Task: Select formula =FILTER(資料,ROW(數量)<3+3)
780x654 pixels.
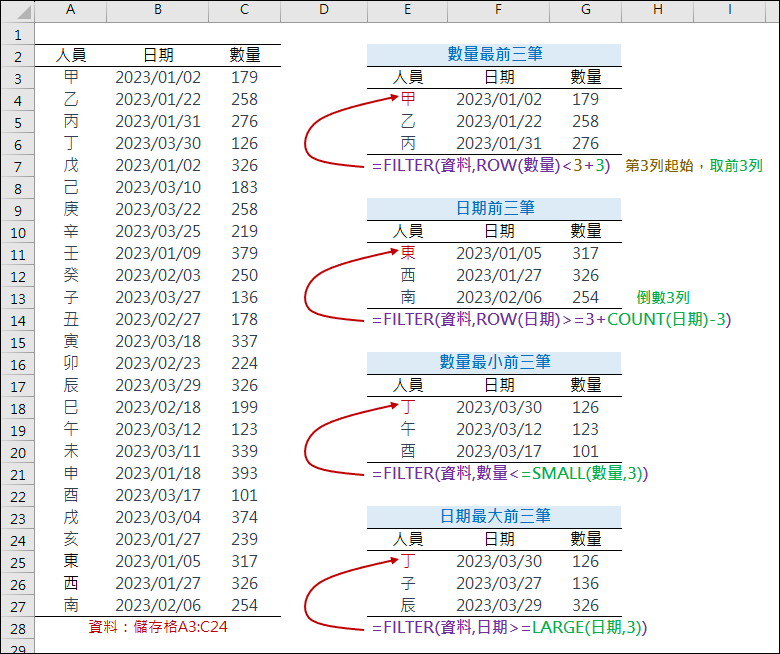Action: (x=491, y=165)
